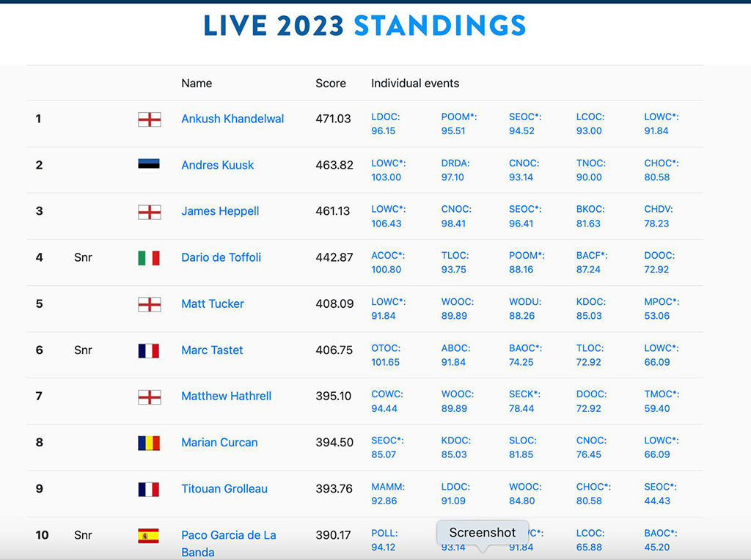Open Ankush Khandelwal's player profile
This screenshot has height=560, width=751.
tap(232, 119)
